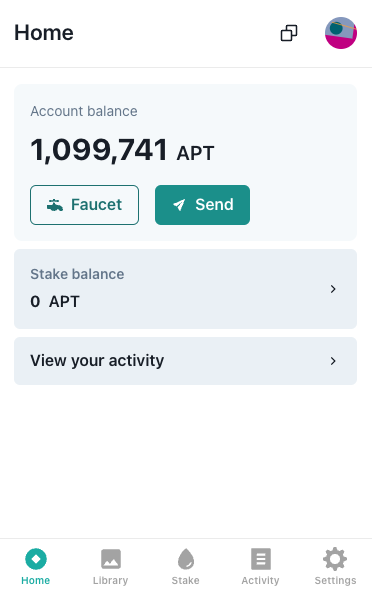Open the account avatar menu
The width and height of the screenshot is (372, 595).
(340, 33)
